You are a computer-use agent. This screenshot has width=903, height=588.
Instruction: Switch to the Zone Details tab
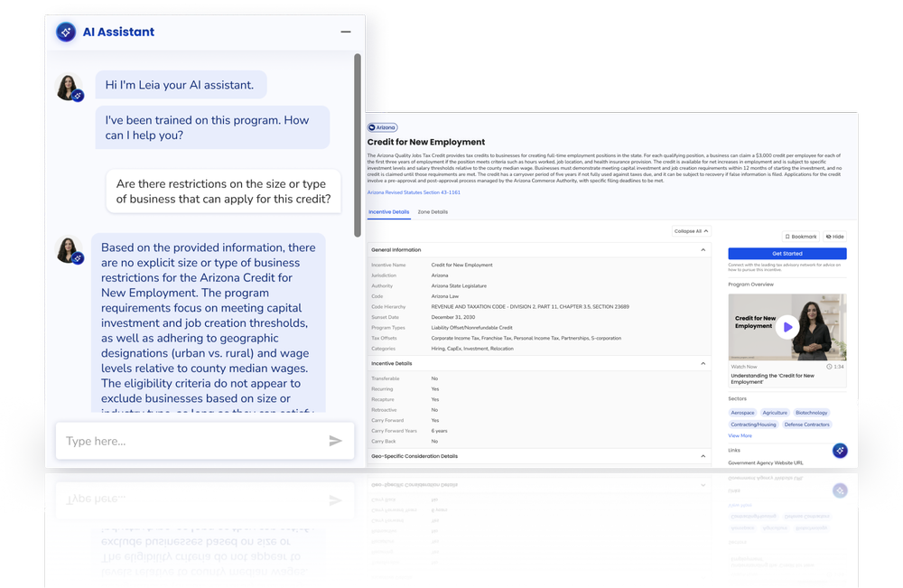[x=433, y=212]
